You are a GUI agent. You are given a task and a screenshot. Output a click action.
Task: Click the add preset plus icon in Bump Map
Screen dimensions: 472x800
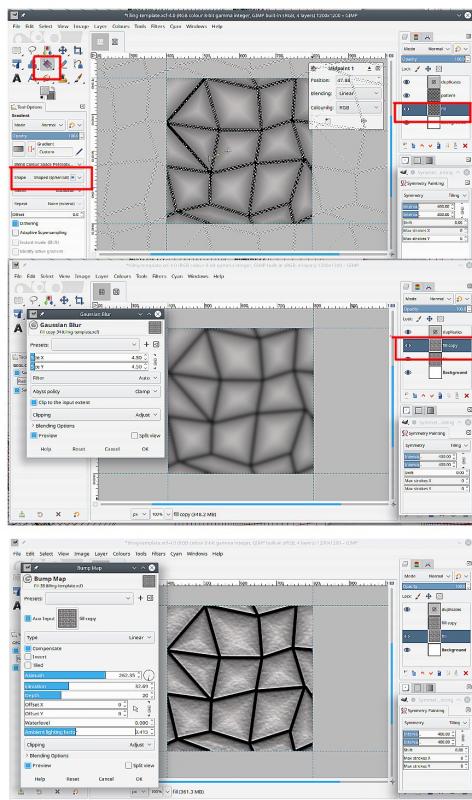tap(140, 597)
